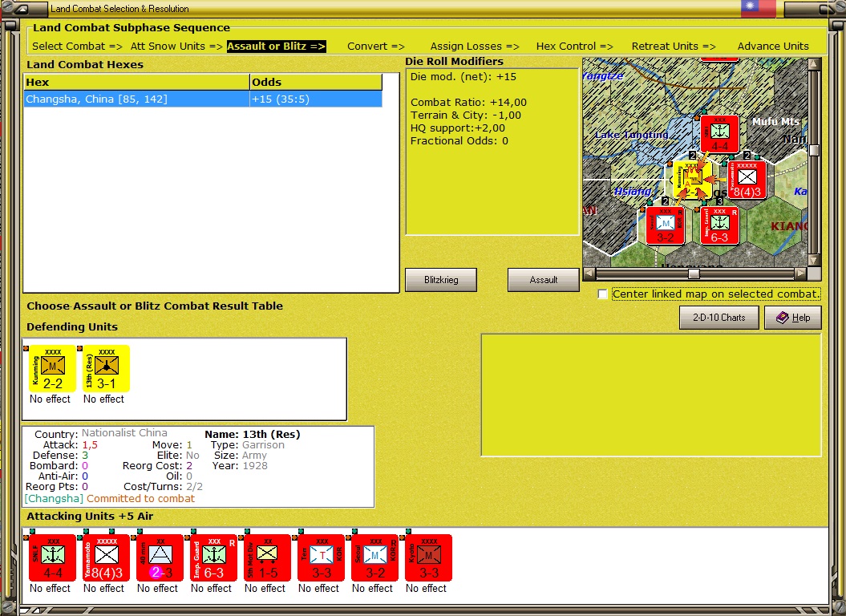Click the Combat Ratio: +14,00 line

(x=468, y=102)
